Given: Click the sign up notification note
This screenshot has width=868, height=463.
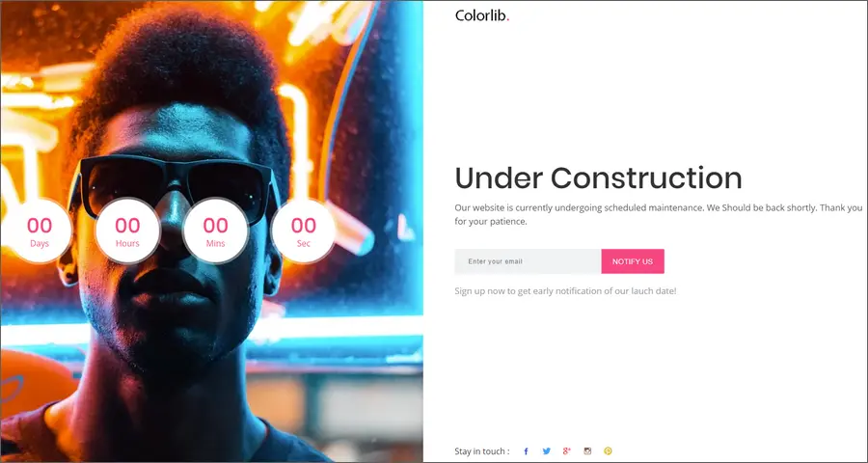Looking at the screenshot, I should tap(565, 290).
